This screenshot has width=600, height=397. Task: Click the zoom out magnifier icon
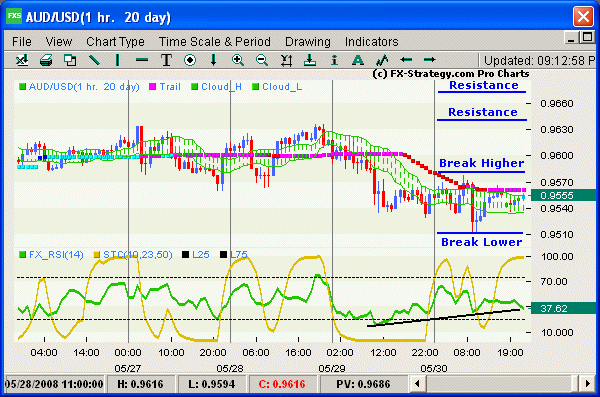pyautogui.click(x=262, y=60)
